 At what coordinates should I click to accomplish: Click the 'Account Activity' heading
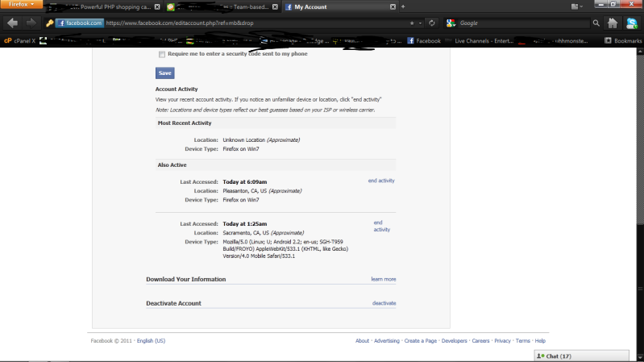177,89
